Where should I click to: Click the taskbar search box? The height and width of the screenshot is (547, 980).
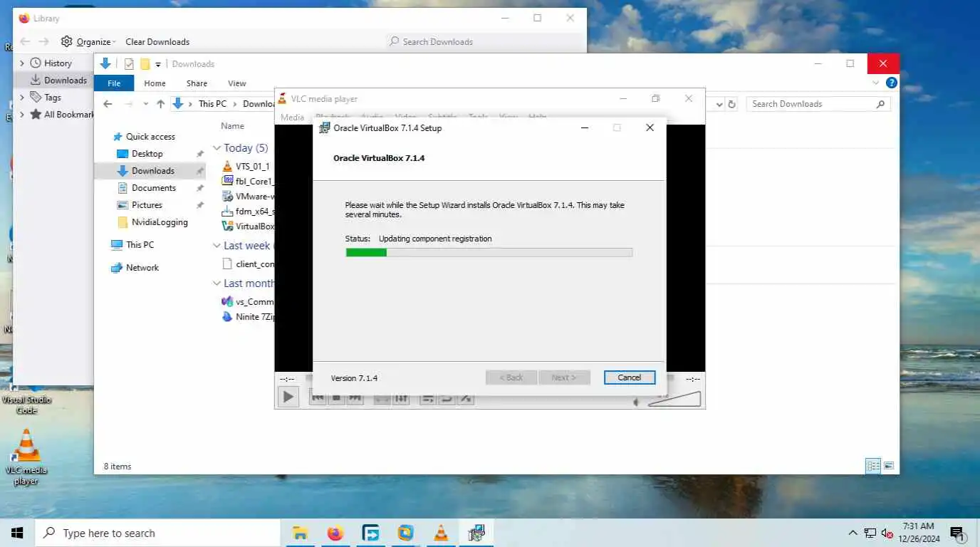click(157, 533)
